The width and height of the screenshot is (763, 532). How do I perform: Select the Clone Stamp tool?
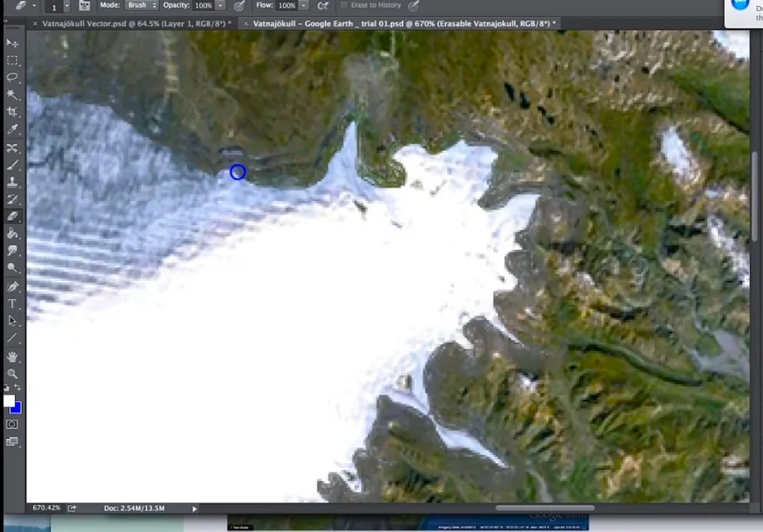click(13, 181)
